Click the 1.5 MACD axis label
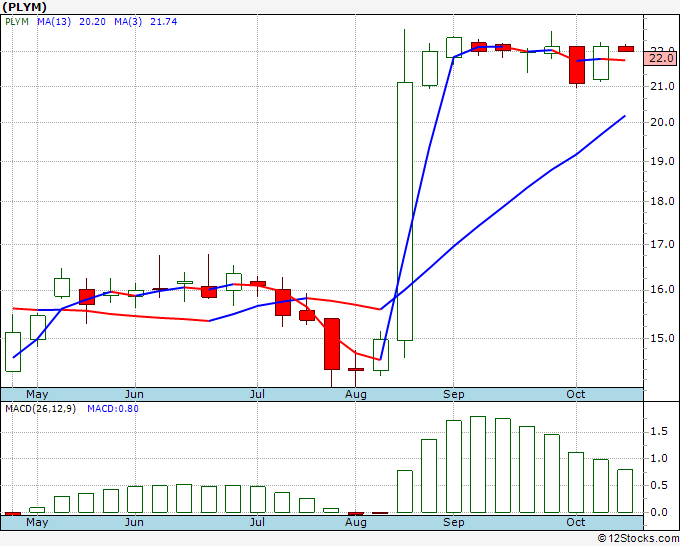The width and height of the screenshot is (680, 546). [x=659, y=432]
